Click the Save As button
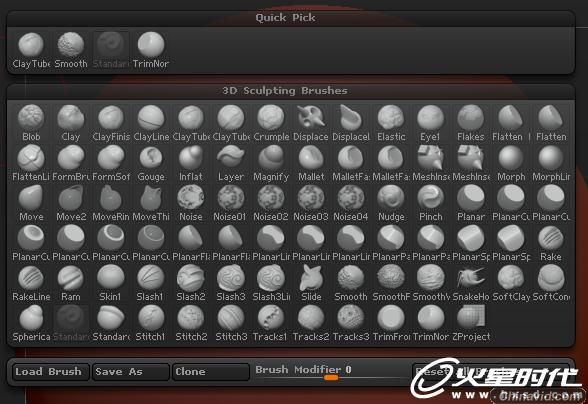This screenshot has height=404, width=588. [x=130, y=372]
